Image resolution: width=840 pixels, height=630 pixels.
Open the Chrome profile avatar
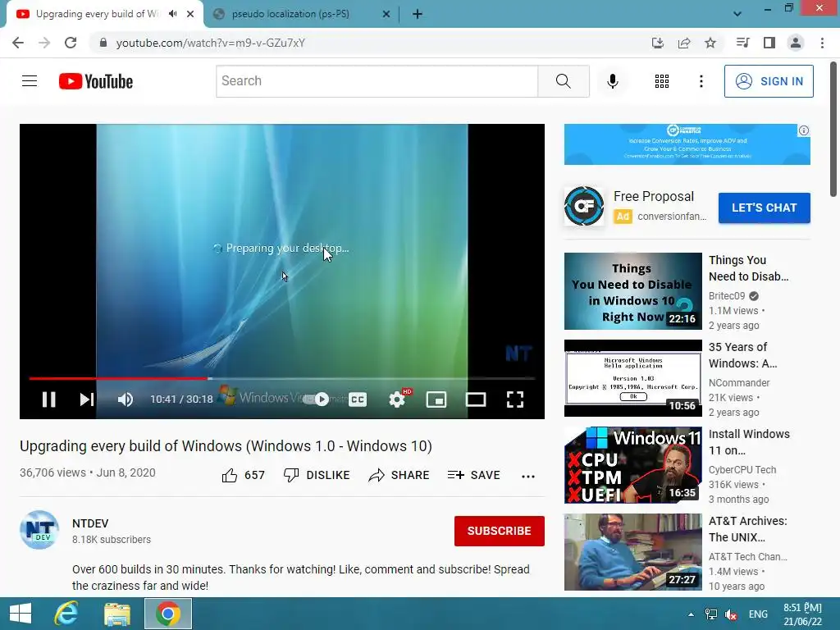pyautogui.click(x=796, y=43)
